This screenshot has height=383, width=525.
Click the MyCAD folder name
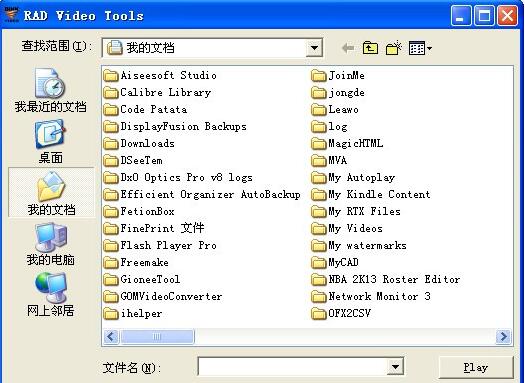pyautogui.click(x=344, y=263)
